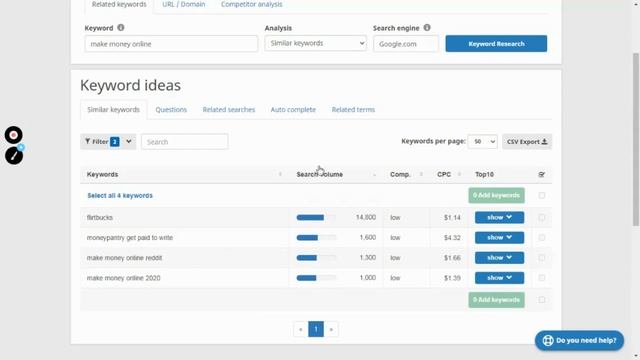This screenshot has width=640, height=360.
Task: Tick checkbox beside bottom Add keywords button
Action: [x=542, y=300]
